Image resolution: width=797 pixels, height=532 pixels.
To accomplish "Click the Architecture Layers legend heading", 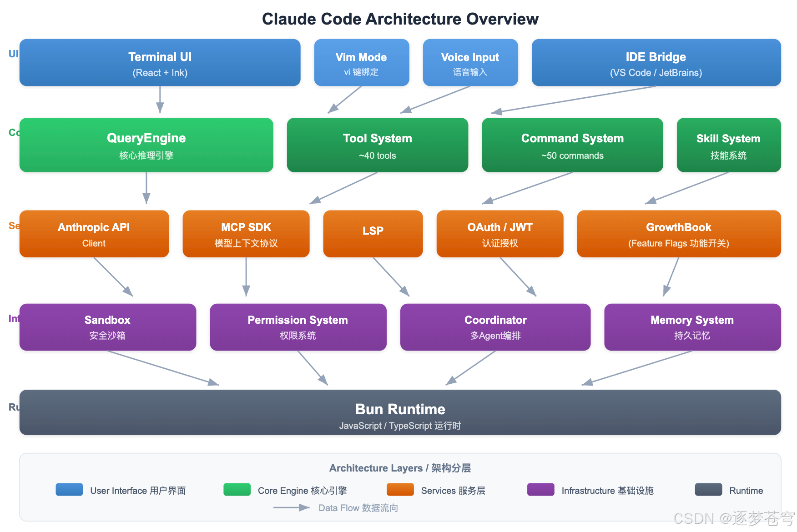I will [x=400, y=468].
